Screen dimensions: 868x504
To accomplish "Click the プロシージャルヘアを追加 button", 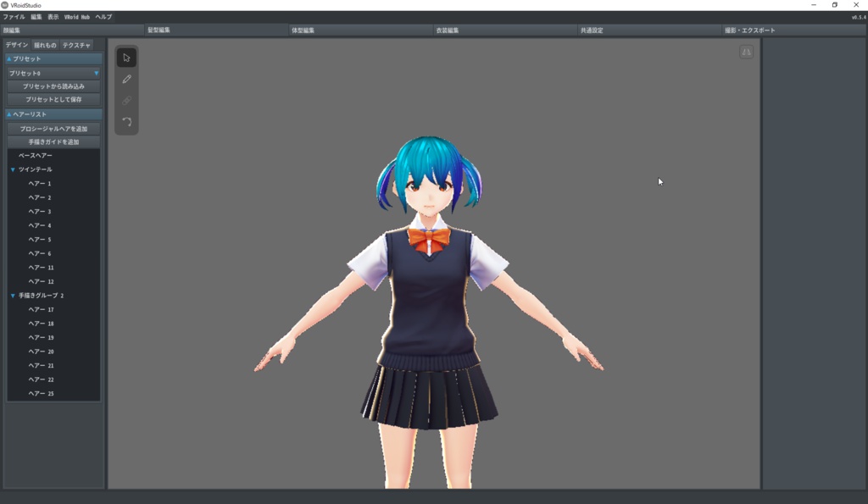I will click(x=53, y=128).
